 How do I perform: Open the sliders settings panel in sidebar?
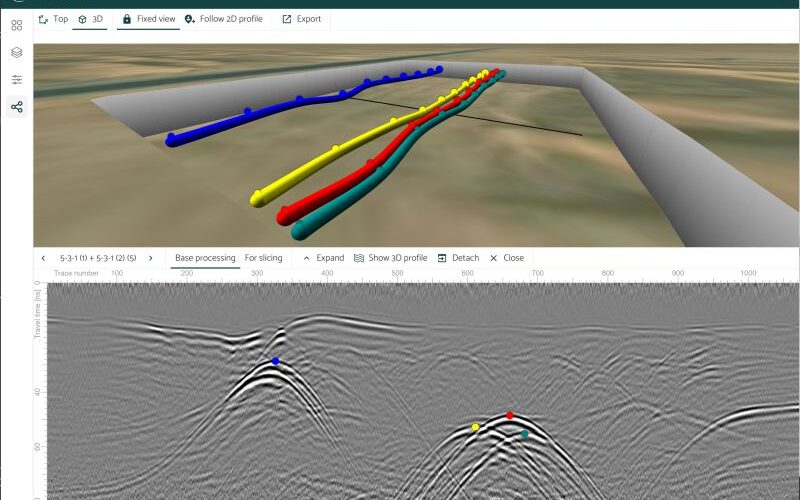(16, 80)
